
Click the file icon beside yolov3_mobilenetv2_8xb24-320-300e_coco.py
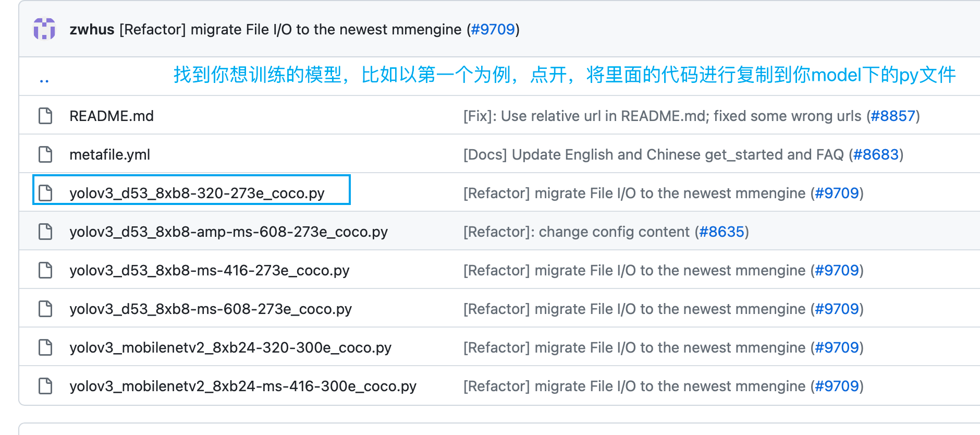[x=45, y=347]
